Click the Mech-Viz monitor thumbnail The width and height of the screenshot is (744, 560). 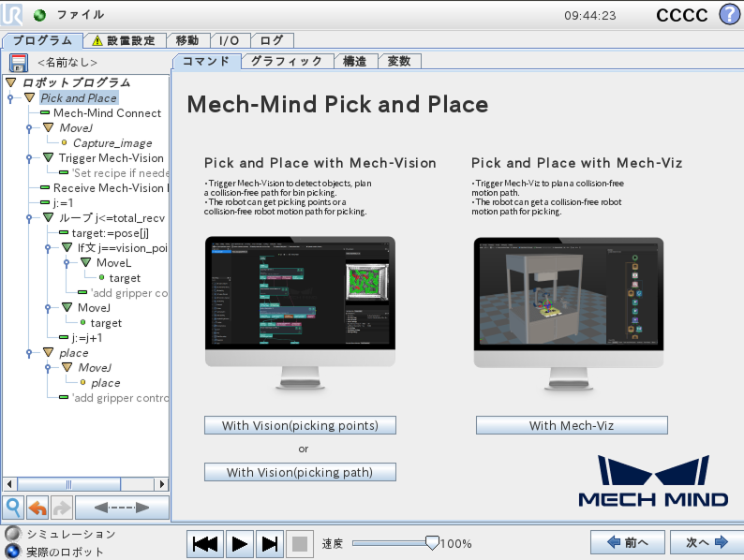569,314
